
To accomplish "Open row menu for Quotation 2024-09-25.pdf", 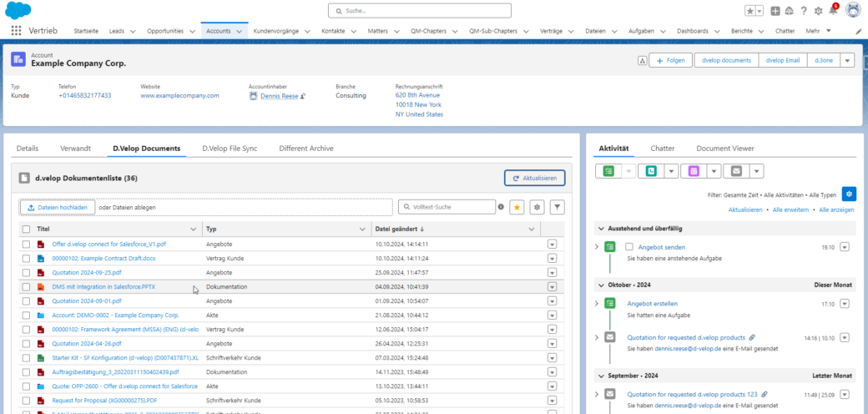I will pos(552,273).
